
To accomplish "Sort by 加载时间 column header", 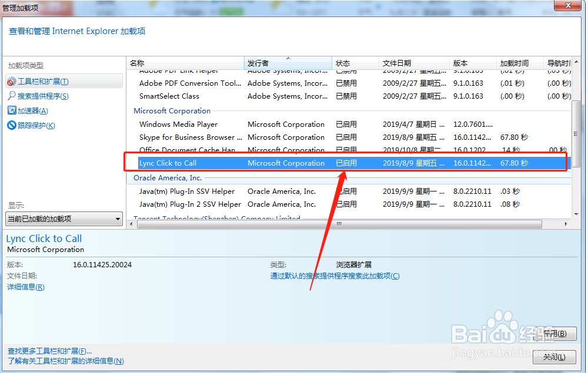I will pos(520,63).
